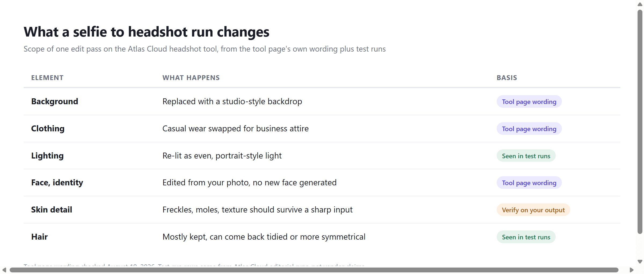The width and height of the screenshot is (644, 274).
Task: Click the page title heading
Action: click(x=146, y=32)
